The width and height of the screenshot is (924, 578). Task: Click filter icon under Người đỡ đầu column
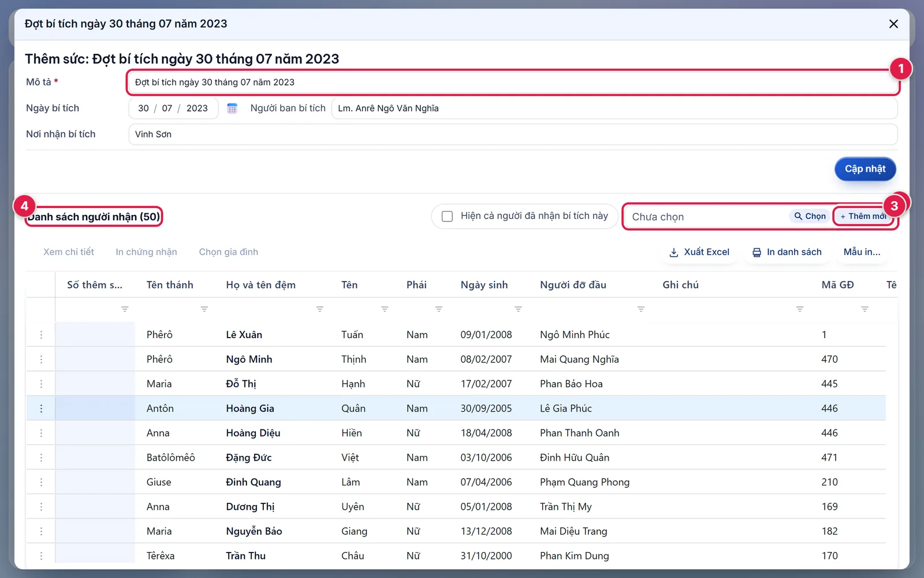pyautogui.click(x=640, y=309)
